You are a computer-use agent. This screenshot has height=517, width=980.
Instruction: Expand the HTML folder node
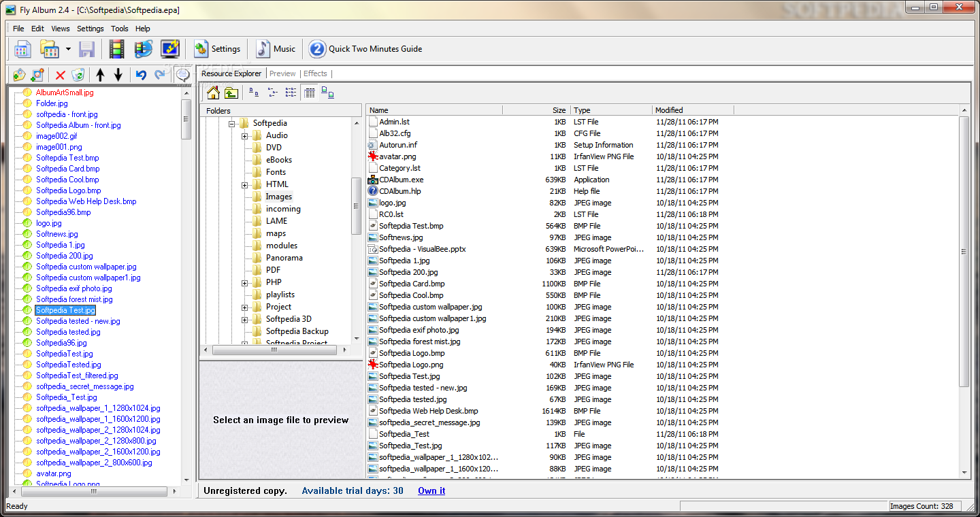tap(245, 185)
